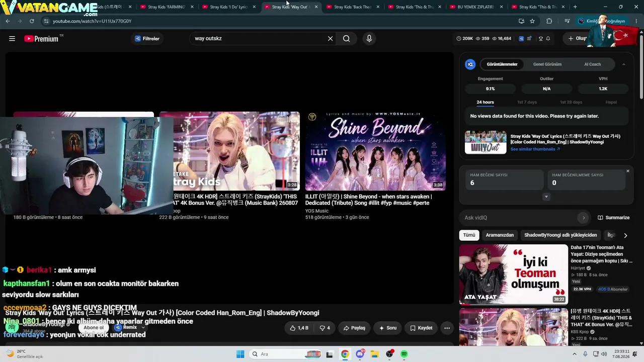Viewport: 644px width, 362px height.
Task: Close the raw like count card
Action: tap(627, 171)
